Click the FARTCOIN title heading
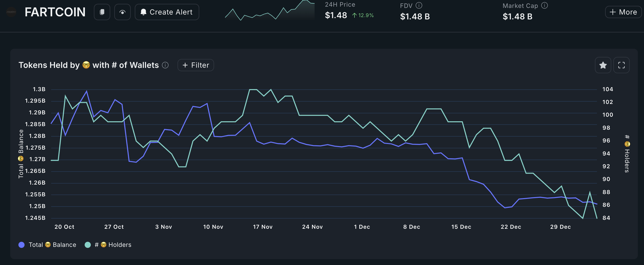 55,12
